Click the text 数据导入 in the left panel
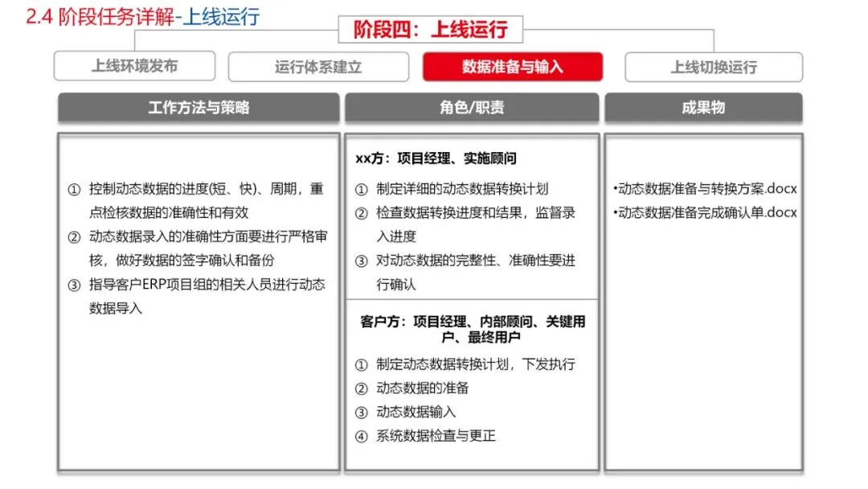This screenshot has height=489, width=868. point(116,309)
